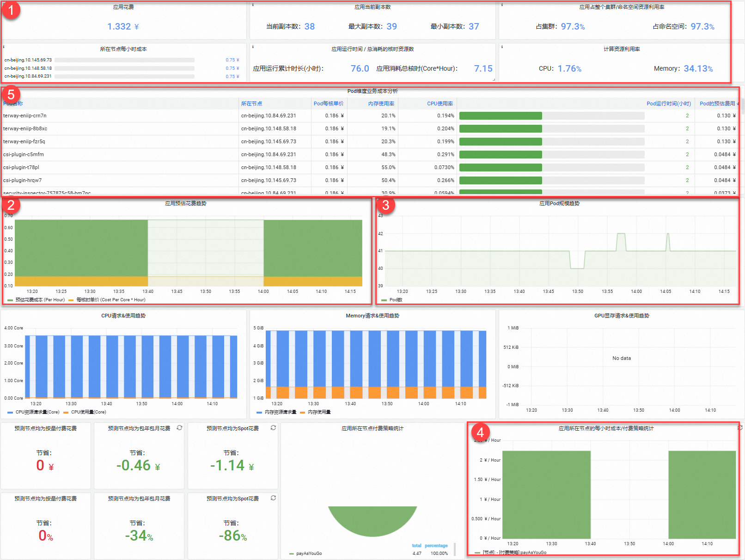The height and width of the screenshot is (560, 745).
Task: Toggle Pod数 legend series
Action: point(396,300)
